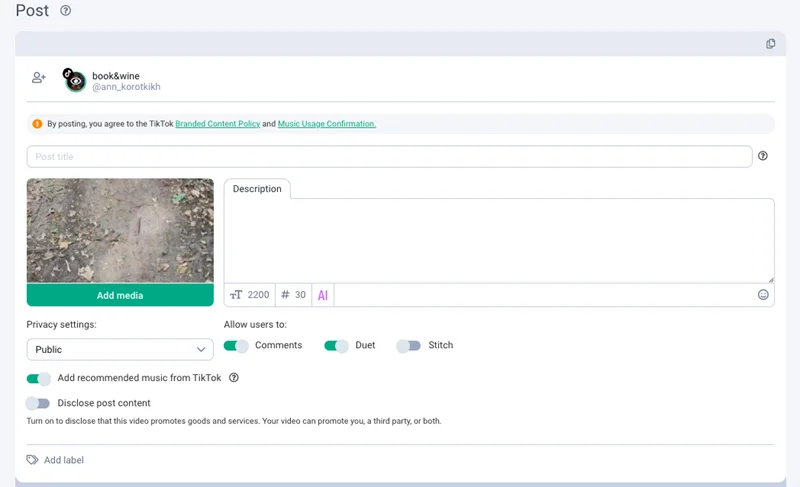The image size is (800, 487).
Task: Click the add account icon
Action: (39, 78)
